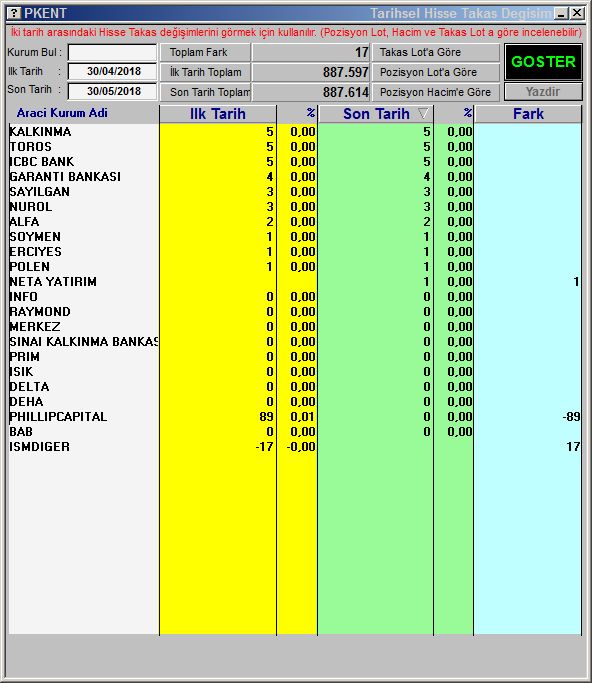The image size is (592, 683).
Task: Select the GARANTI BANKASI row
Action: tap(295, 177)
